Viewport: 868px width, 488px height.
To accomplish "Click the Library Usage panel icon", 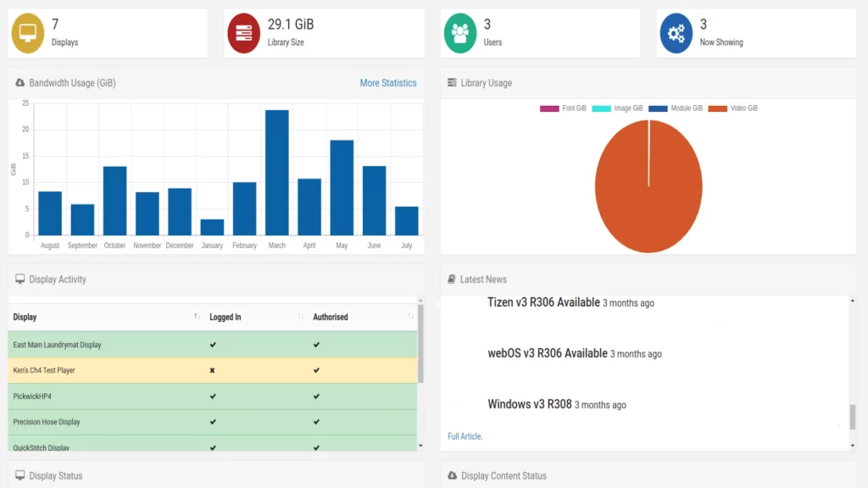I will pos(452,82).
